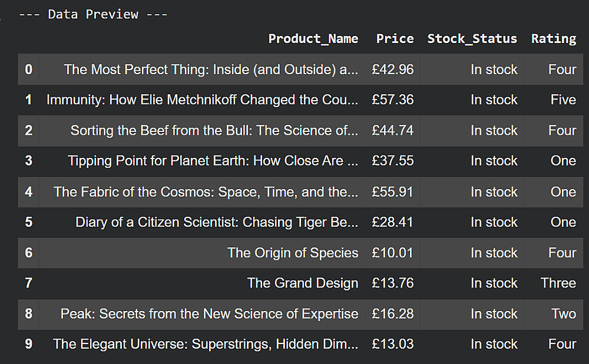The width and height of the screenshot is (589, 364).
Task: Click the Price column header
Action: (395, 39)
